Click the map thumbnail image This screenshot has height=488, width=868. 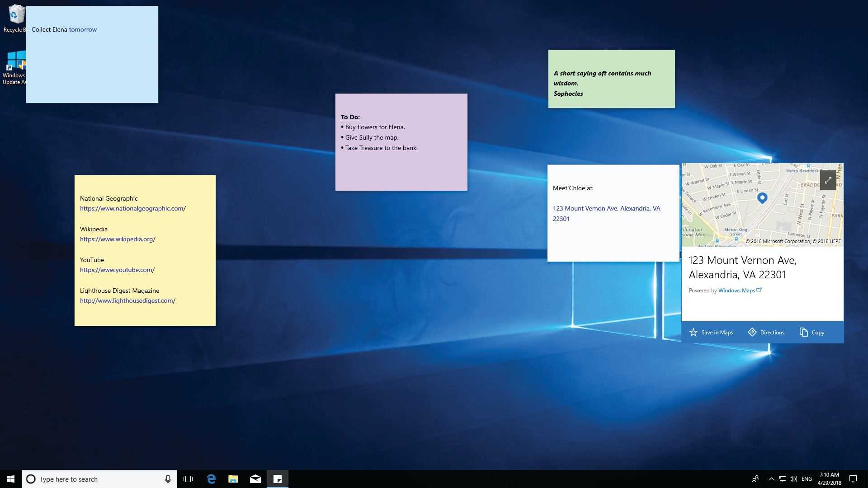[762, 205]
